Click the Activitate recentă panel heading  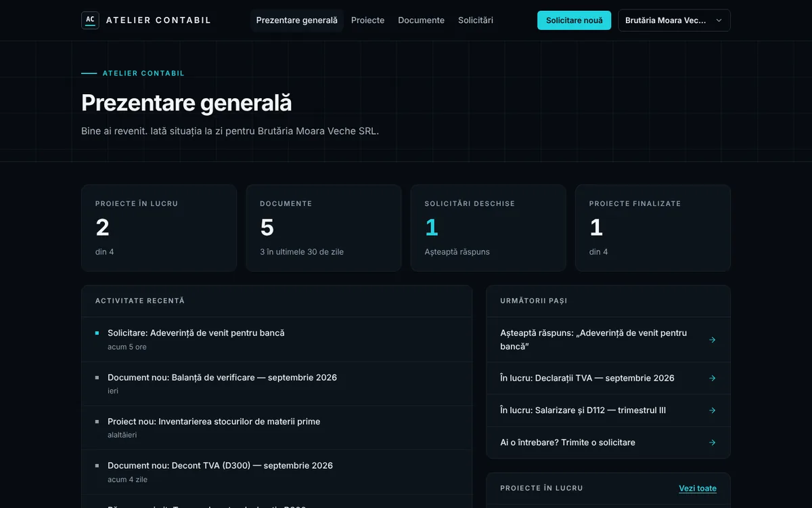click(x=140, y=301)
